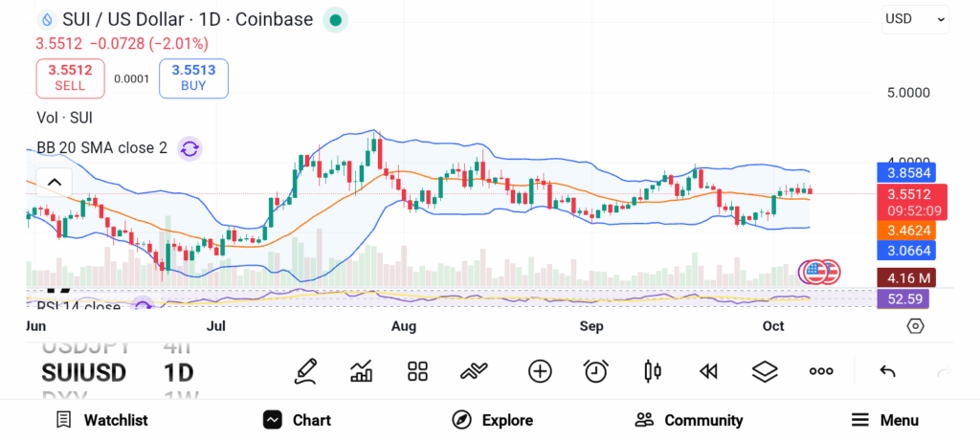Go to the Watchlist tab
Screen dimensions: 980x441
(101, 420)
